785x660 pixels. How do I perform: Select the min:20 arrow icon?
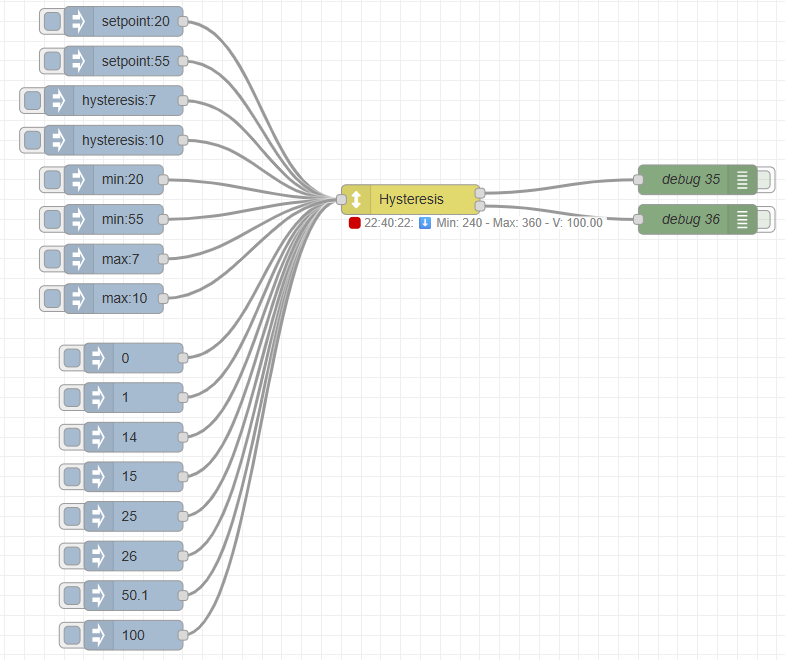pos(79,179)
